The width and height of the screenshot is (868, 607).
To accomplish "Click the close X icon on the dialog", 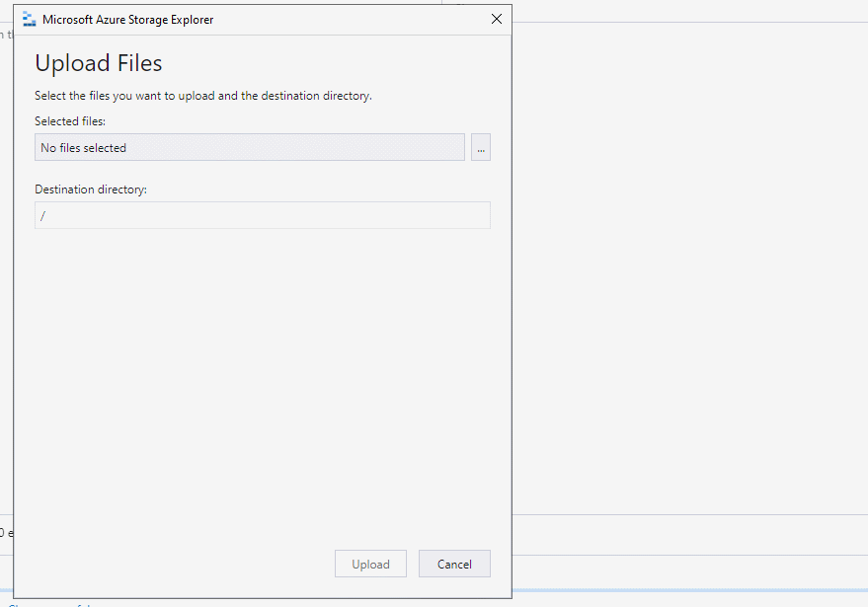I will 496,18.
